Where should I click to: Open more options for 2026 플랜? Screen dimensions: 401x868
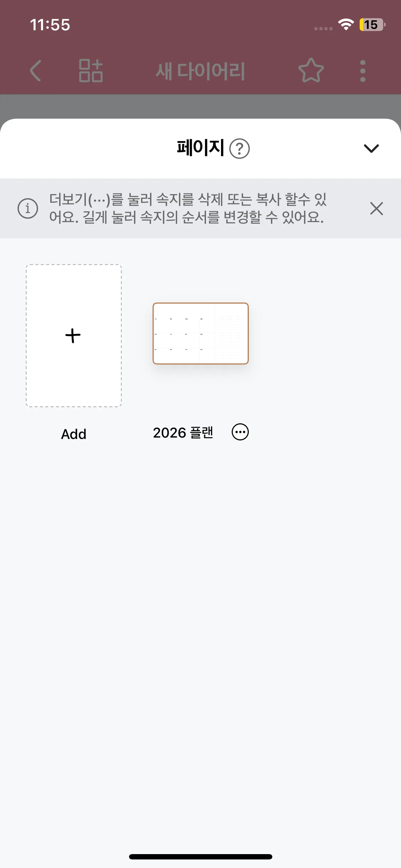[x=240, y=432]
